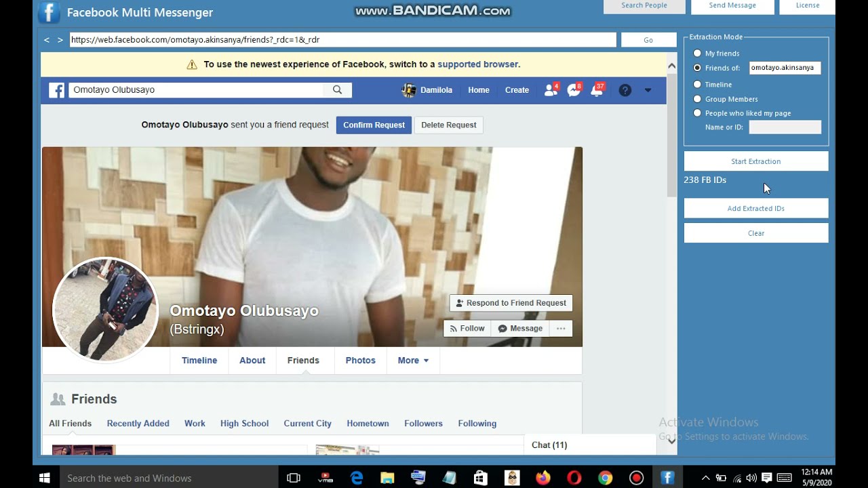
Task: Select the My friends extraction mode
Action: 697,54
